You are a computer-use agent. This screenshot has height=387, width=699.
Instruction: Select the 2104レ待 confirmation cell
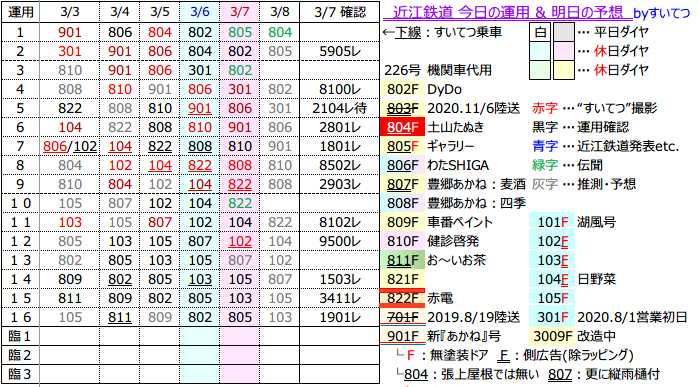coord(340,108)
